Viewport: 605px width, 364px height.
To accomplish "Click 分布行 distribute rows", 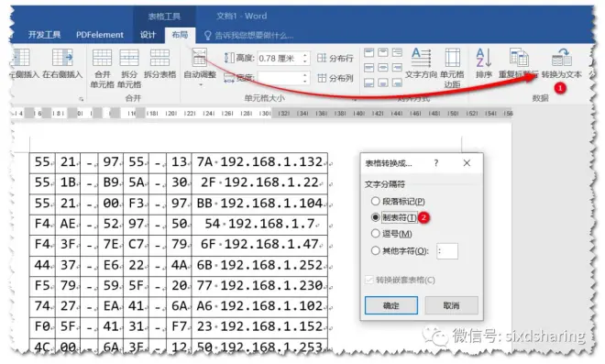I will coord(335,59).
